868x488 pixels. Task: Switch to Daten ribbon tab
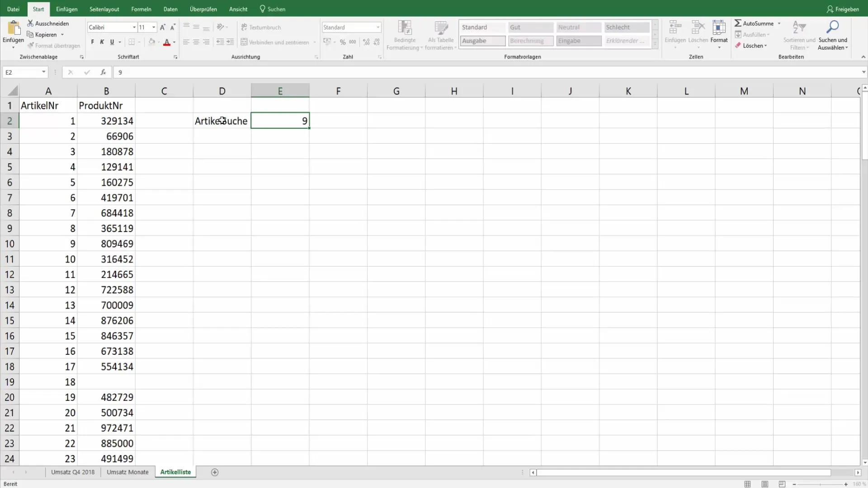170,9
